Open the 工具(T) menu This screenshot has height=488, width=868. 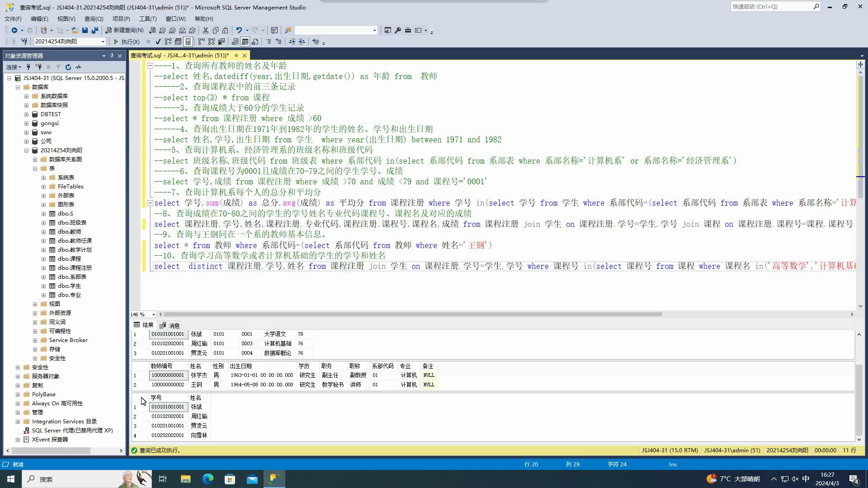coord(147,19)
